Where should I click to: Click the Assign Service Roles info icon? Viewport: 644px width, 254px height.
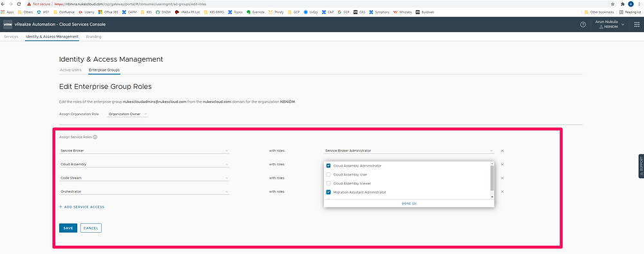(95, 137)
